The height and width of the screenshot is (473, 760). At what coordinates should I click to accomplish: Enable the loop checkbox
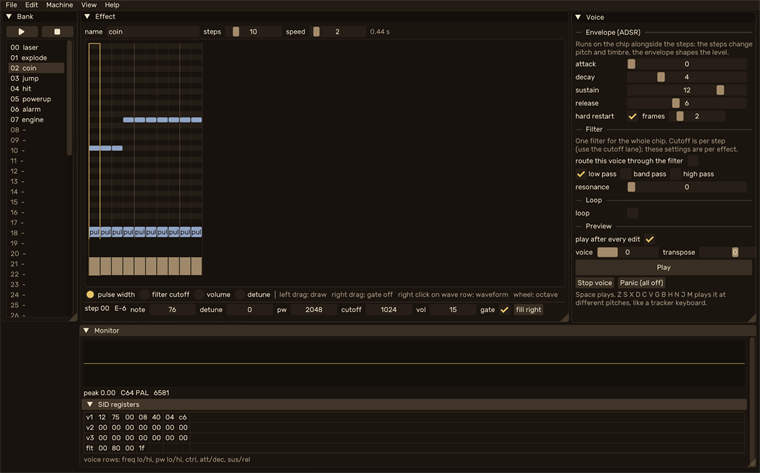coord(632,213)
